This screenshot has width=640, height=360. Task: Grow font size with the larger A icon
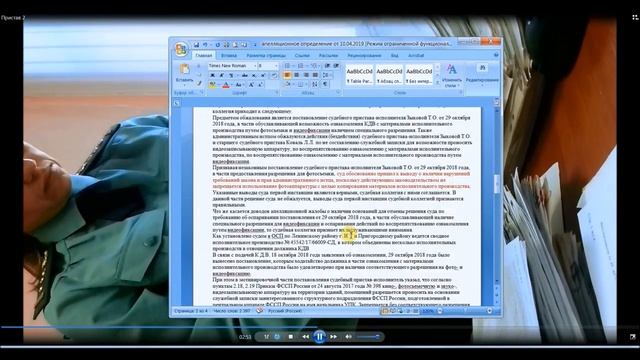point(251,84)
